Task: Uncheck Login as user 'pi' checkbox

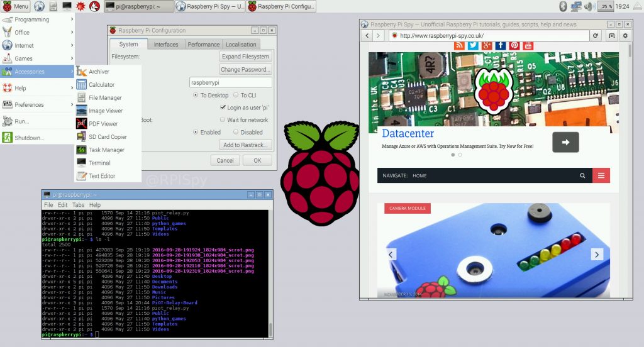Action: (x=223, y=107)
